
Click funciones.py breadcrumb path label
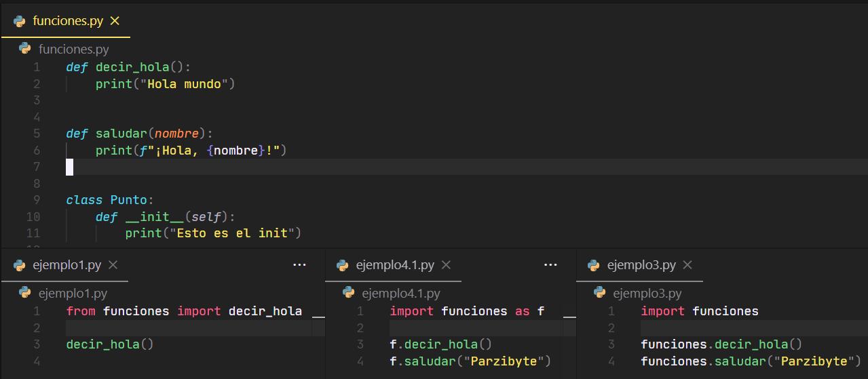click(x=73, y=49)
